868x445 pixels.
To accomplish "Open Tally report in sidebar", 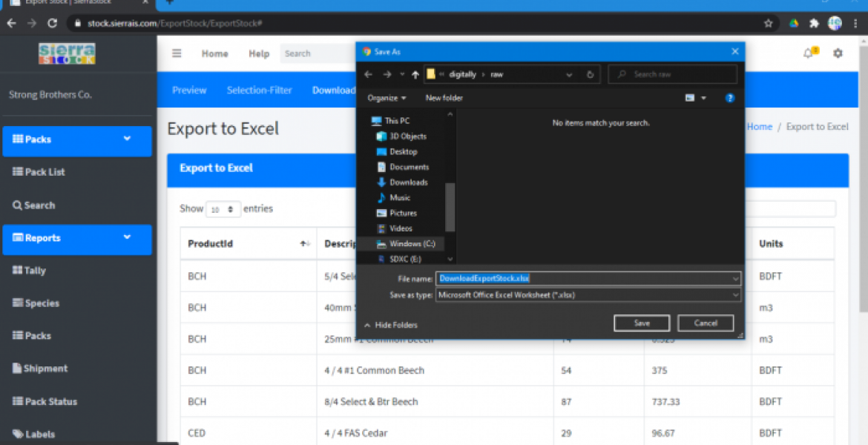I will coord(30,271).
